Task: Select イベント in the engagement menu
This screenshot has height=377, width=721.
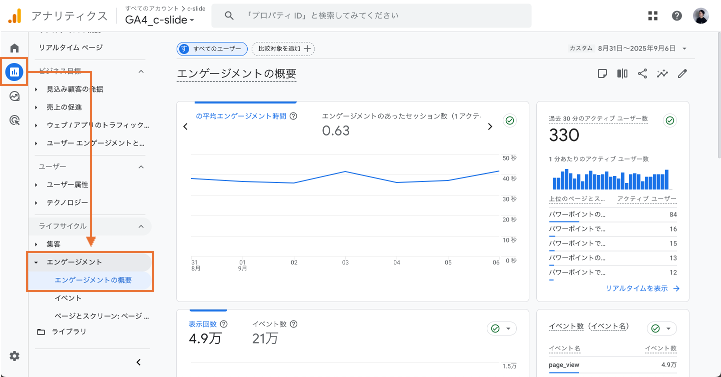Action: point(68,298)
